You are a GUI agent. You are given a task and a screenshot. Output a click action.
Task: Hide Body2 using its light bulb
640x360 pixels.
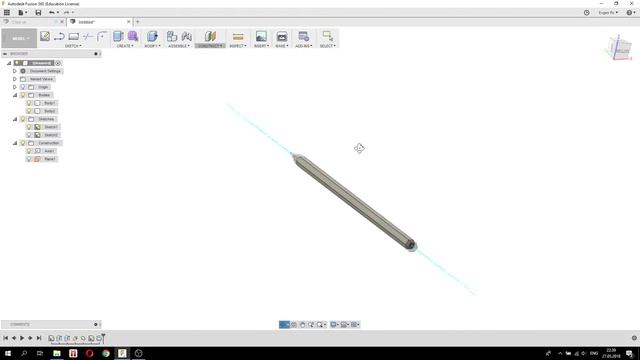coord(29,111)
